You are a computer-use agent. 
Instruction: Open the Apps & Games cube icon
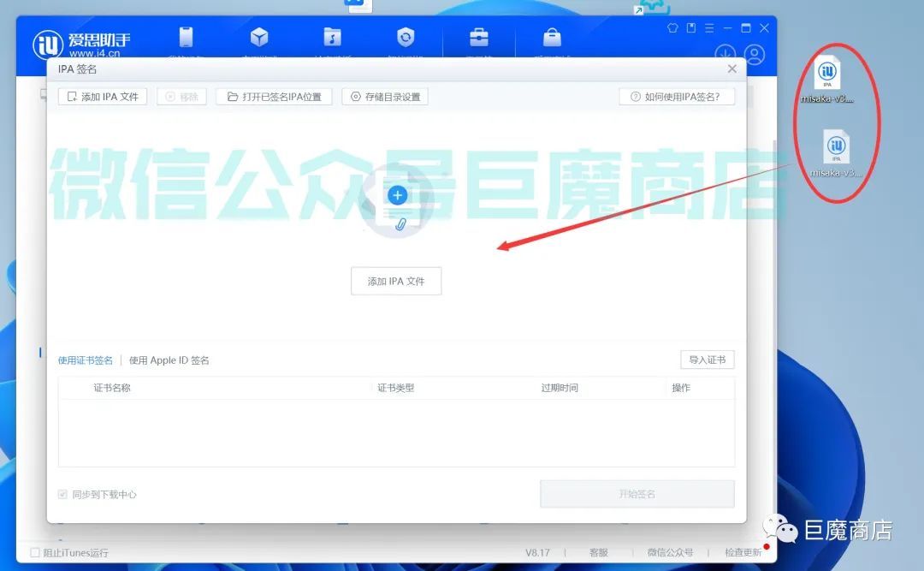point(259,37)
